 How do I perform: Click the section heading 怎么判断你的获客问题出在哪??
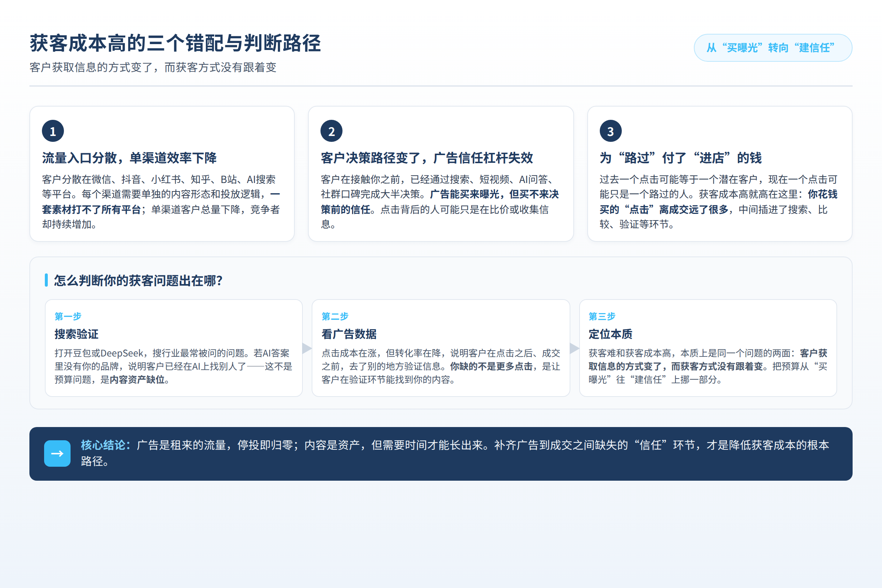[138, 280]
